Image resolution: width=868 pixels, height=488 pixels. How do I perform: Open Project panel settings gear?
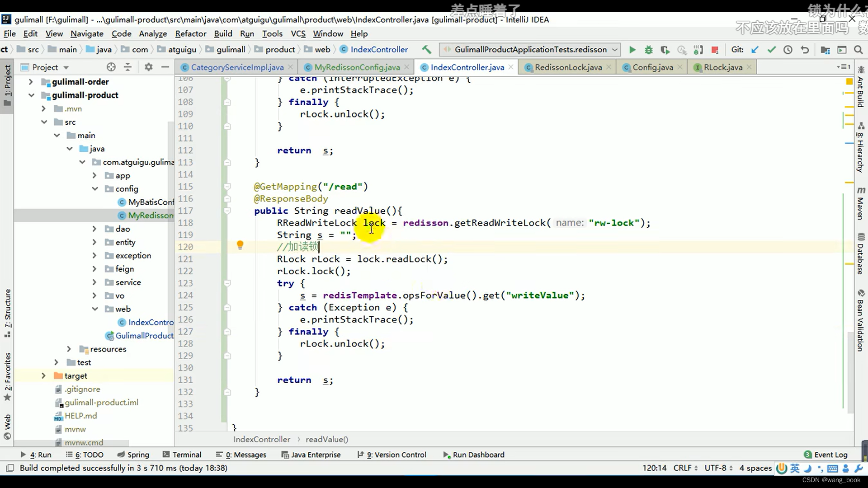(x=148, y=67)
